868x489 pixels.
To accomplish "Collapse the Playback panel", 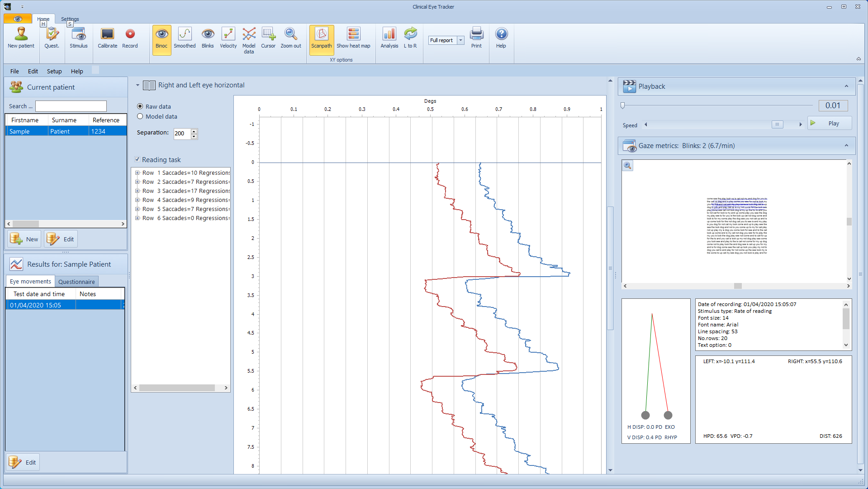I will 846,86.
